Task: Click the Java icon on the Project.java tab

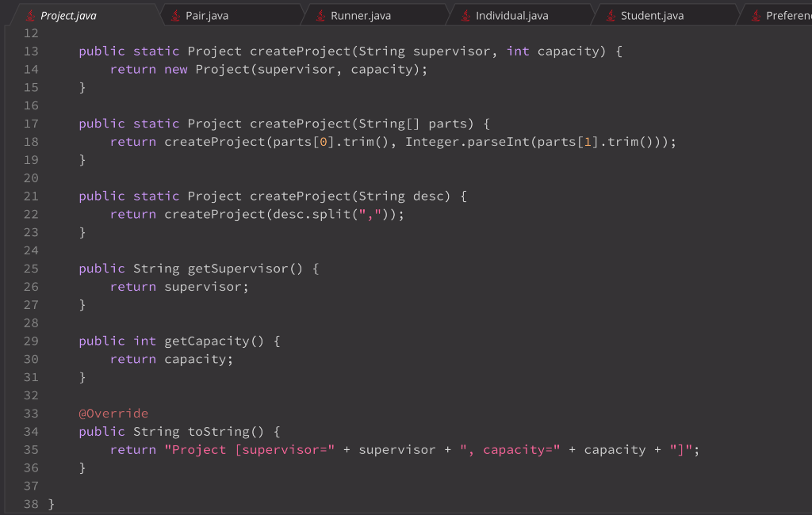Action: pyautogui.click(x=30, y=16)
